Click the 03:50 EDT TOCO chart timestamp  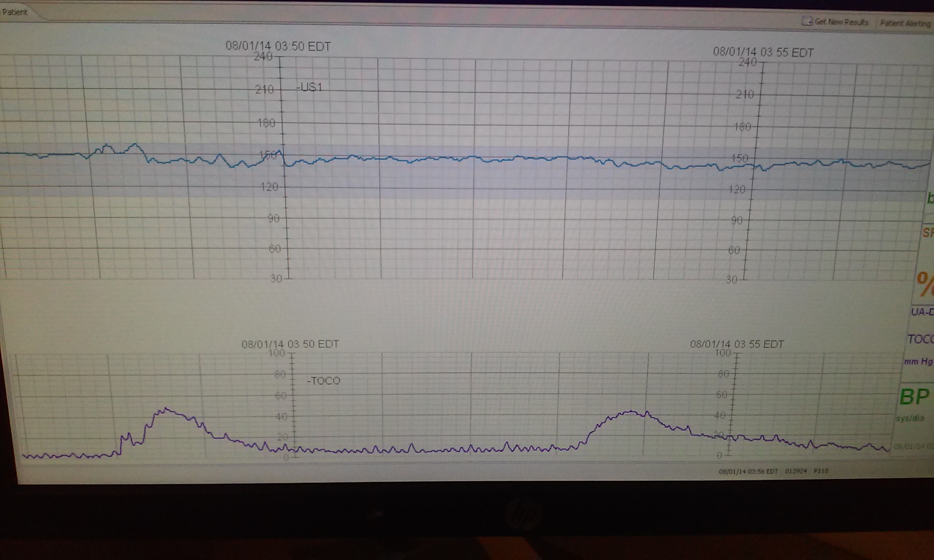[x=290, y=344]
